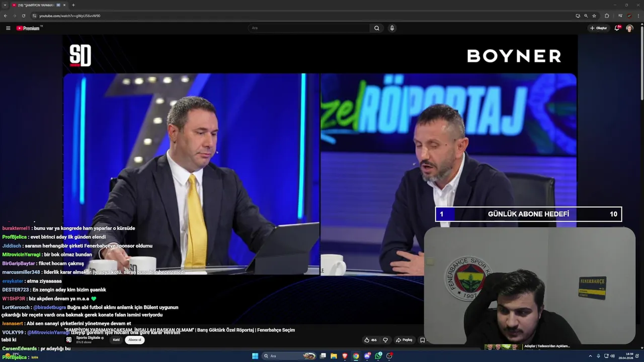Click the chat username CarsenEdwards
This screenshot has height=362, width=644.
(20, 348)
